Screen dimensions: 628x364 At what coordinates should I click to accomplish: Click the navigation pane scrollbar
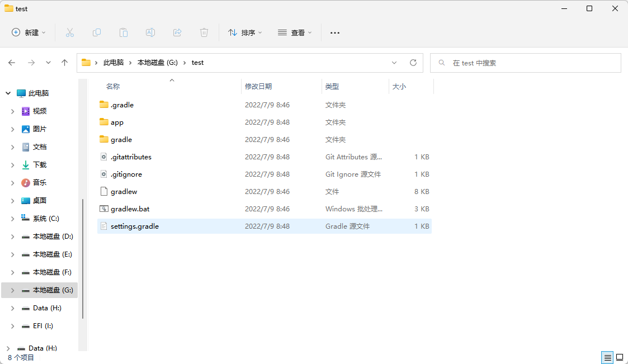click(x=83, y=259)
